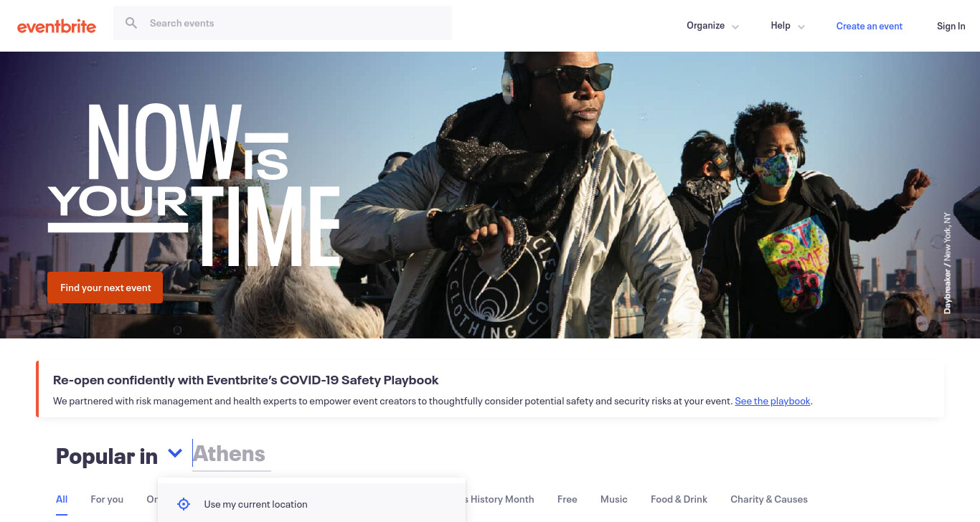Focus the Search events field
The height and width of the screenshot is (522, 980).
pyautogui.click(x=283, y=23)
